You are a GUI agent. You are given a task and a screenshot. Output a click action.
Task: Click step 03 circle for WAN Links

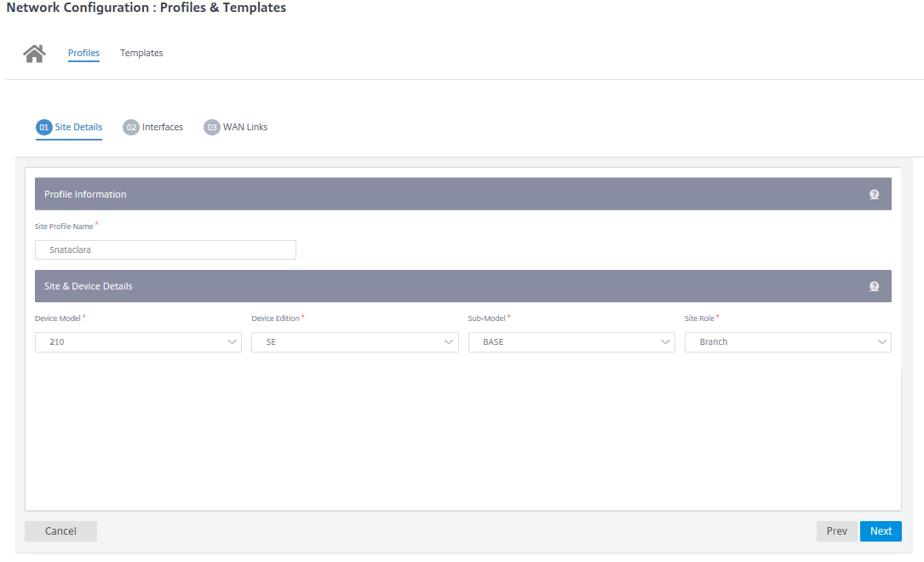coord(211,127)
